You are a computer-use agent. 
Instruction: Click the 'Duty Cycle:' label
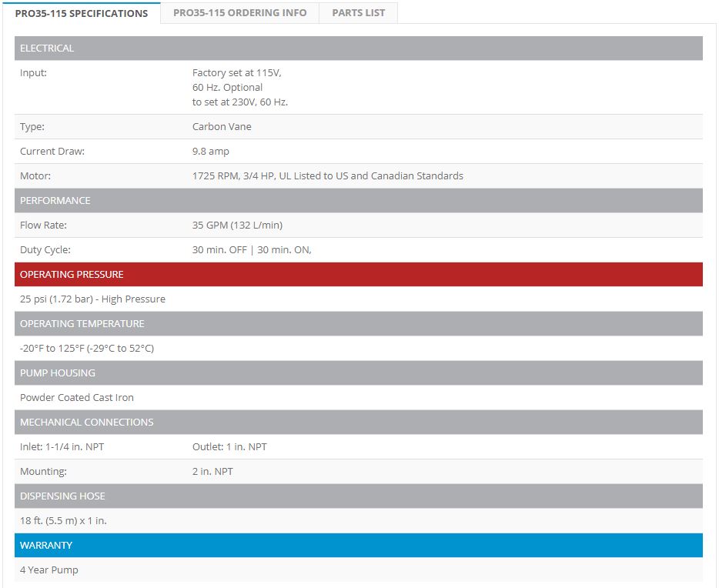[x=45, y=250]
